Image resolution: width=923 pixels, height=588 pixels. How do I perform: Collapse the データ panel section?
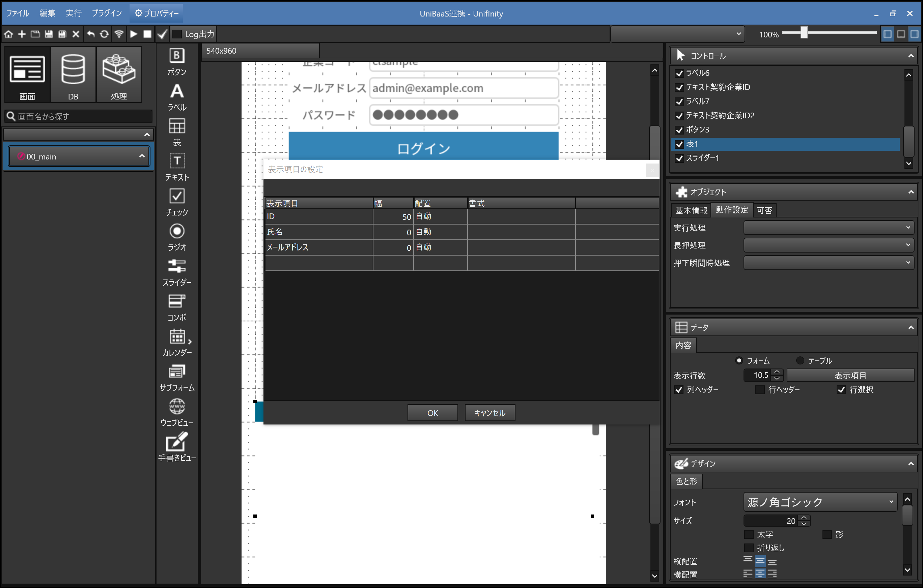911,327
